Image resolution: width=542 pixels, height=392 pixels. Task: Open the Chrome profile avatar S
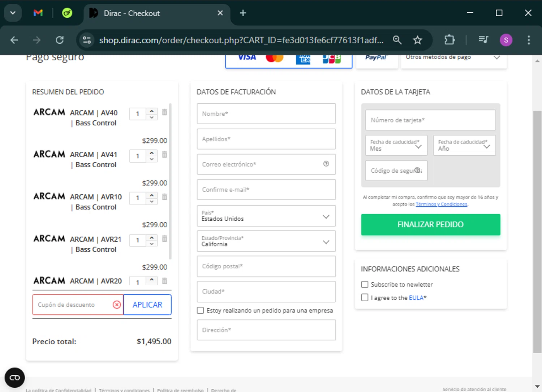coord(506,40)
